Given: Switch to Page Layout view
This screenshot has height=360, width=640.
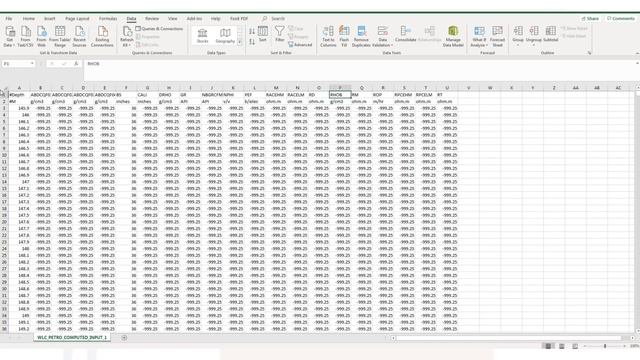Looking at the screenshot, I should (x=562, y=346).
